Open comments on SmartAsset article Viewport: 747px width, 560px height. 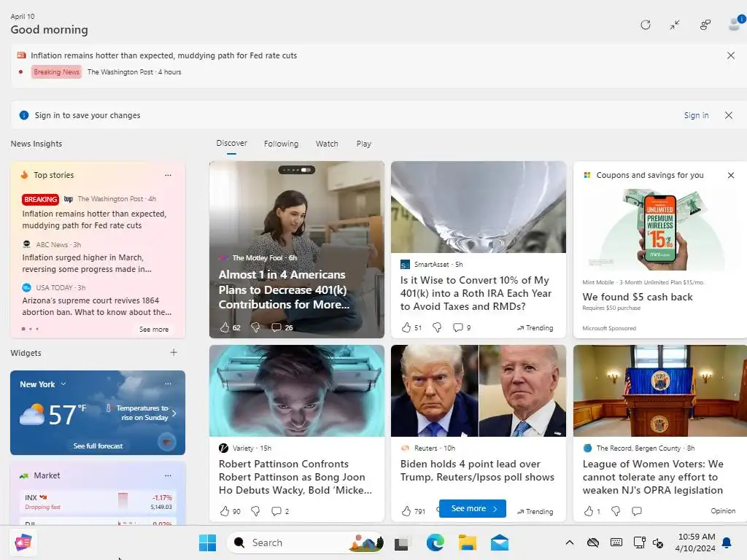pos(458,327)
